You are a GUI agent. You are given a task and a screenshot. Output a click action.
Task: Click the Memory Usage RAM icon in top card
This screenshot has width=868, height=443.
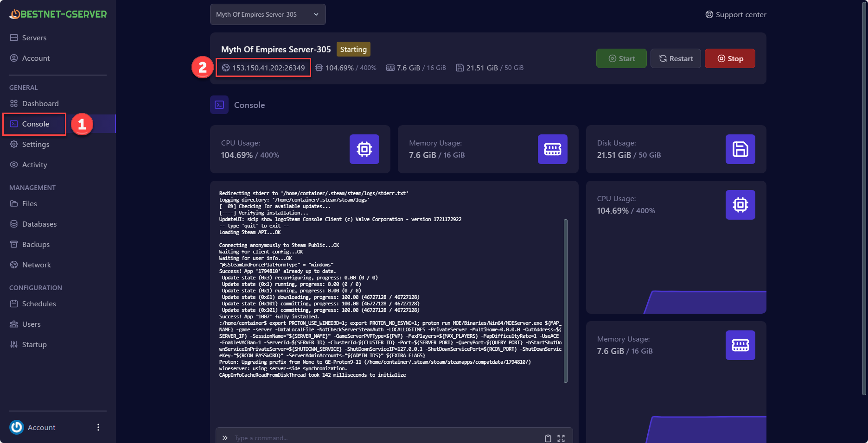553,149
